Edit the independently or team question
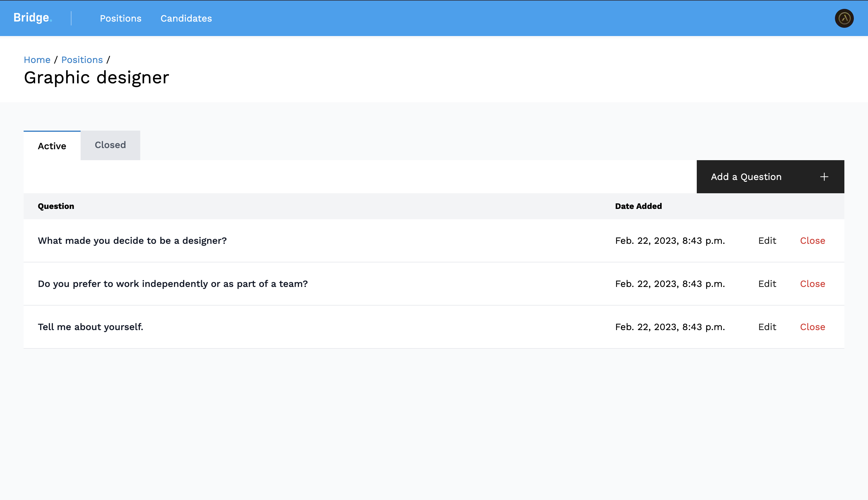Screen dimensions: 868x500 tap(767, 284)
